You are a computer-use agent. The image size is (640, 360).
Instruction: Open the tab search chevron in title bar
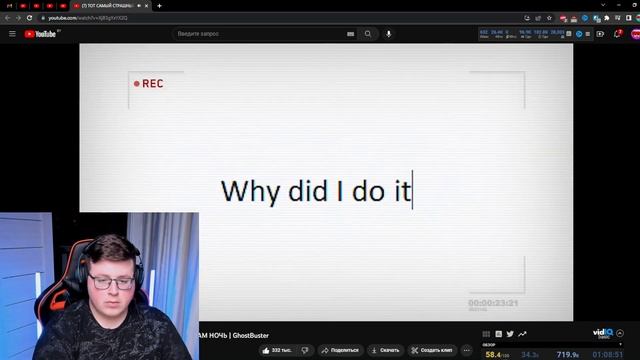(603, 5)
